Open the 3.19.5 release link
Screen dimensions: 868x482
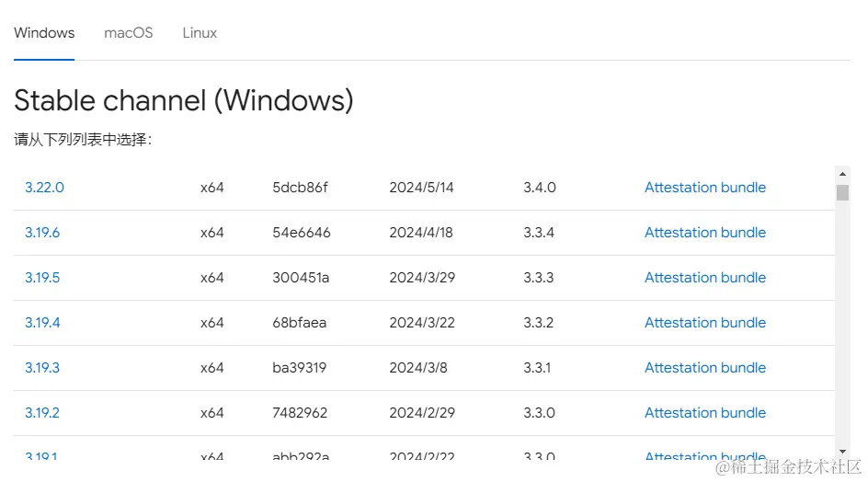42,278
